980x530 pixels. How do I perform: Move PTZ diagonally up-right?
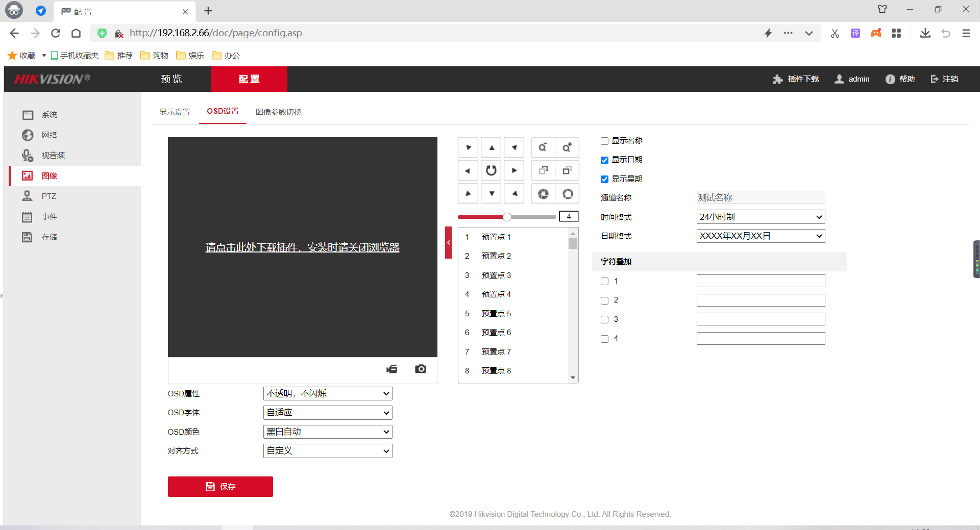coord(514,147)
